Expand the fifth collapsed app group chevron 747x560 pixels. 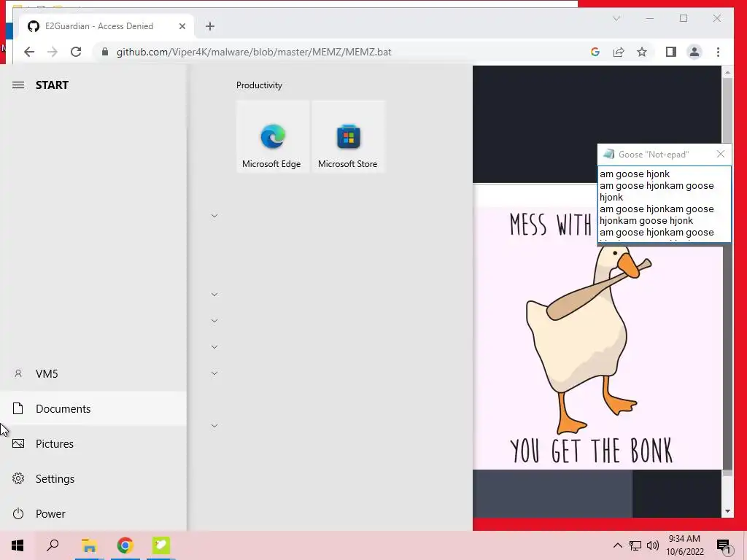pyautogui.click(x=214, y=373)
